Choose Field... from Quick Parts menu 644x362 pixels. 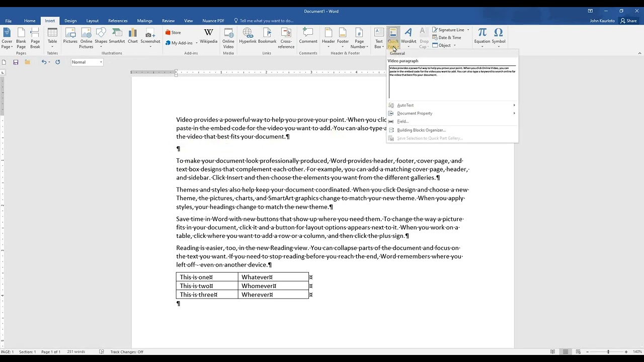click(452, 121)
